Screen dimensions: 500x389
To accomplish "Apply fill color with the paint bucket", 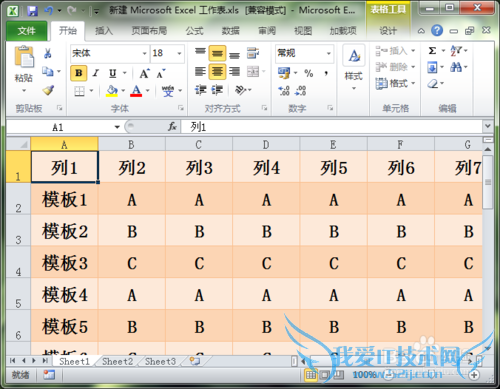I will click(x=112, y=90).
